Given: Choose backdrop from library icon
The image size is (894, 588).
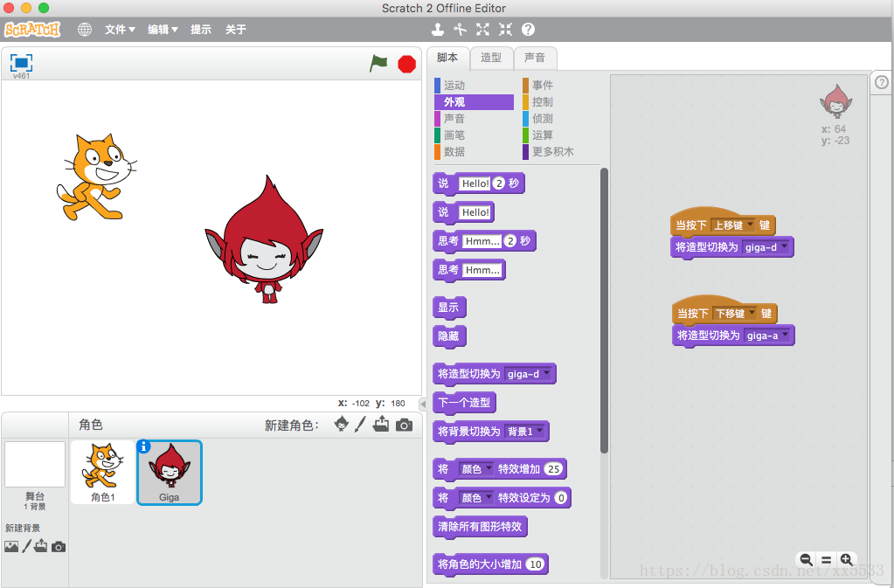Looking at the screenshot, I should pos(11,546).
